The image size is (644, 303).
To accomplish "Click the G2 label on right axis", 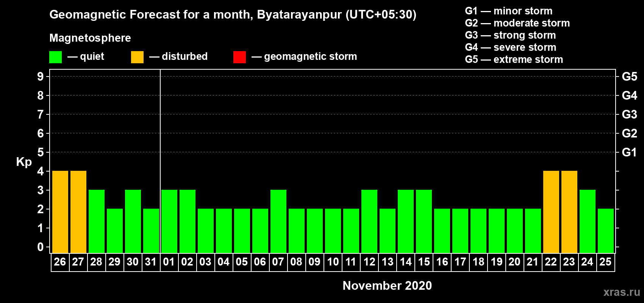I will [x=629, y=133].
